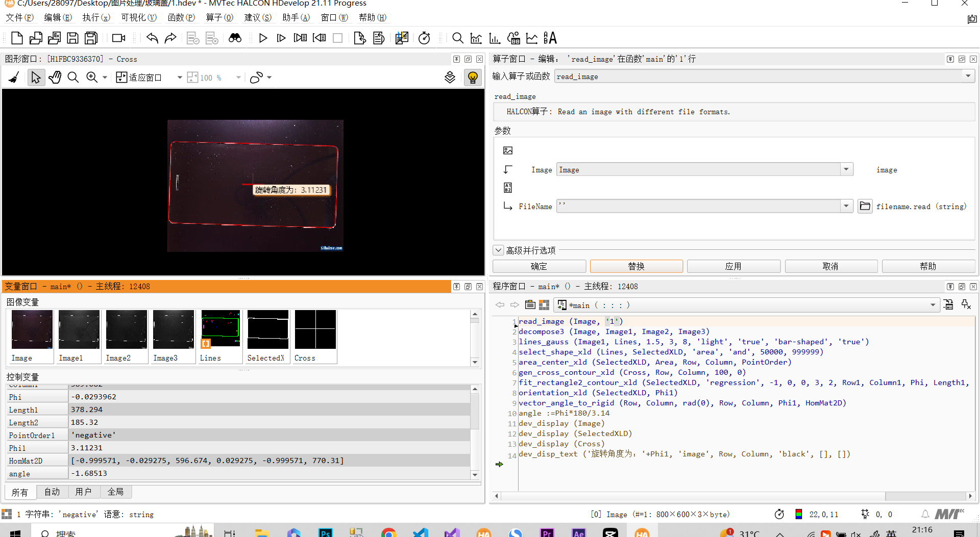Screen dimensions: 980x537
Task: Select the arrow pointer tool in graphics window
Action: 36,78
